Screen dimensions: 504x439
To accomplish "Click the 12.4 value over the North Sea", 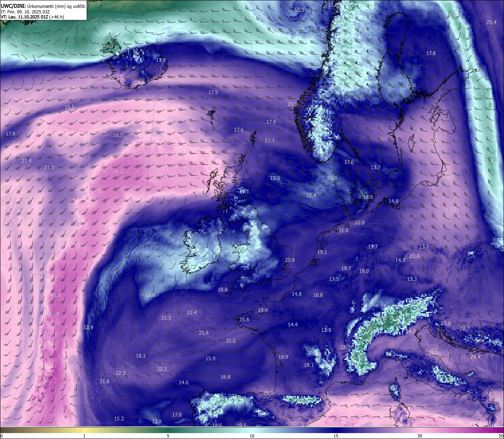I will pos(311,195).
